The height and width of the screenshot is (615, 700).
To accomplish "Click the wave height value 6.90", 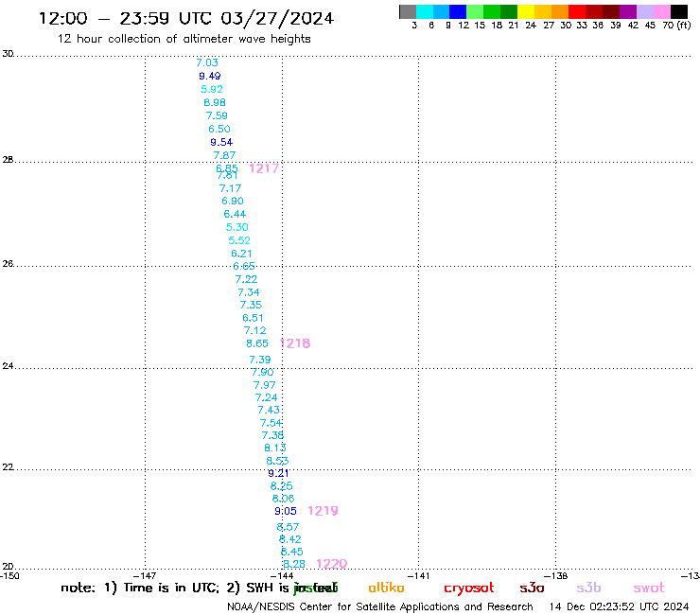I will coord(233,201).
